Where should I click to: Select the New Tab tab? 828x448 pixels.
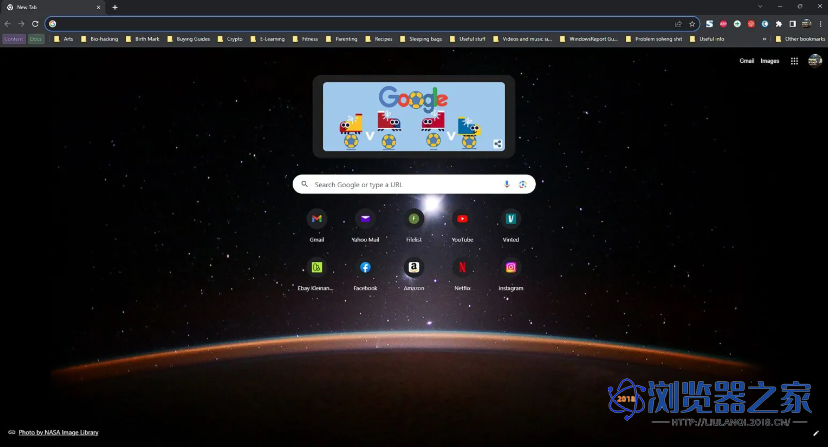click(53, 7)
